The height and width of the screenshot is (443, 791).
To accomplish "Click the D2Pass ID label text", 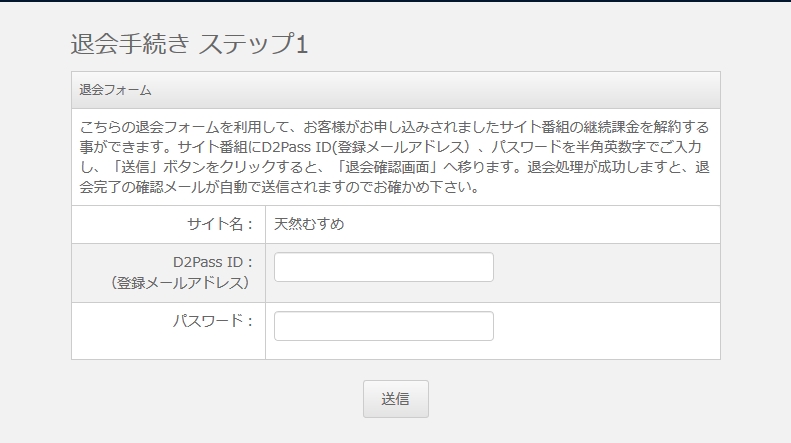I will coord(206,263).
